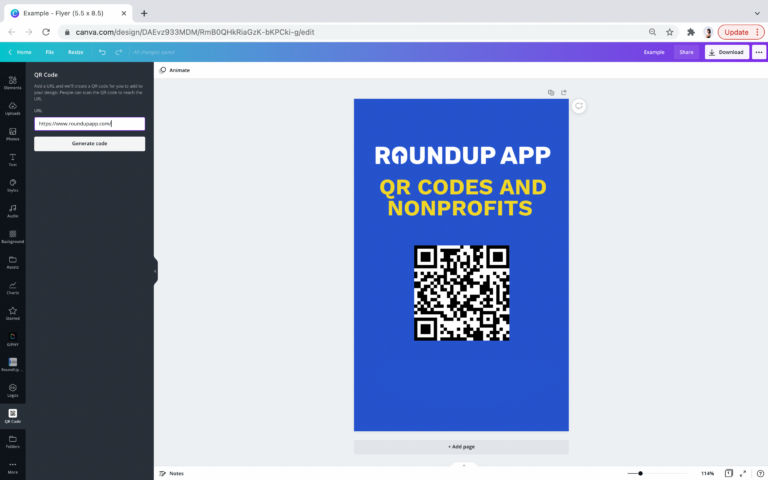Open the three-dots menu next to Download
Viewport: 768px width, 480px height.
(x=759, y=52)
